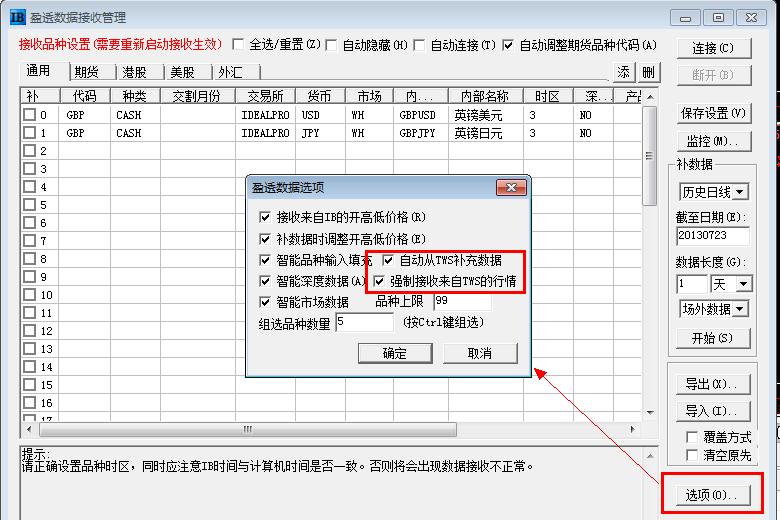Image resolution: width=780 pixels, height=520 pixels.
Task: Switch to the 港股 tab
Action: point(141,73)
